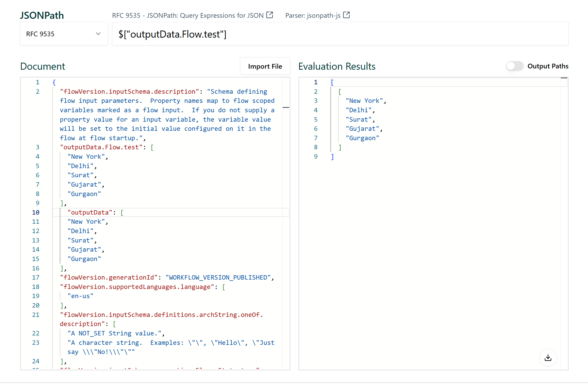Click chevron arrow in RFC 9535 selector
This screenshot has width=588, height=384.
[x=98, y=34]
